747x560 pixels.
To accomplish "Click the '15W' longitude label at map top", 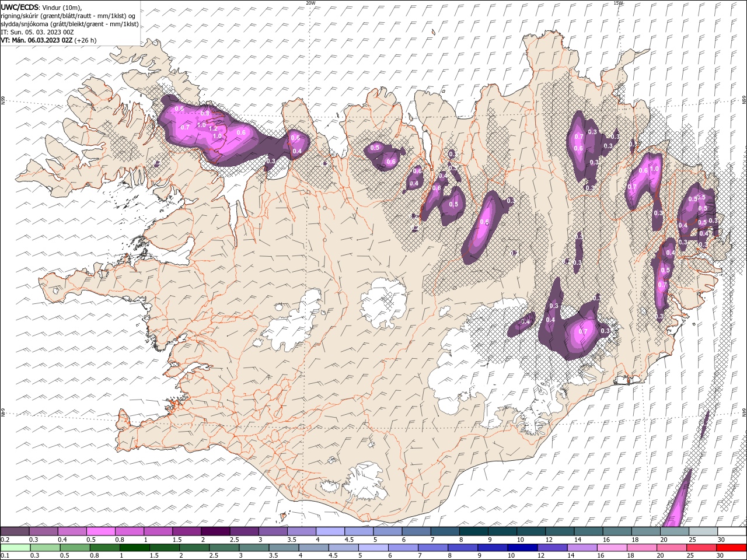I will coord(618,3).
